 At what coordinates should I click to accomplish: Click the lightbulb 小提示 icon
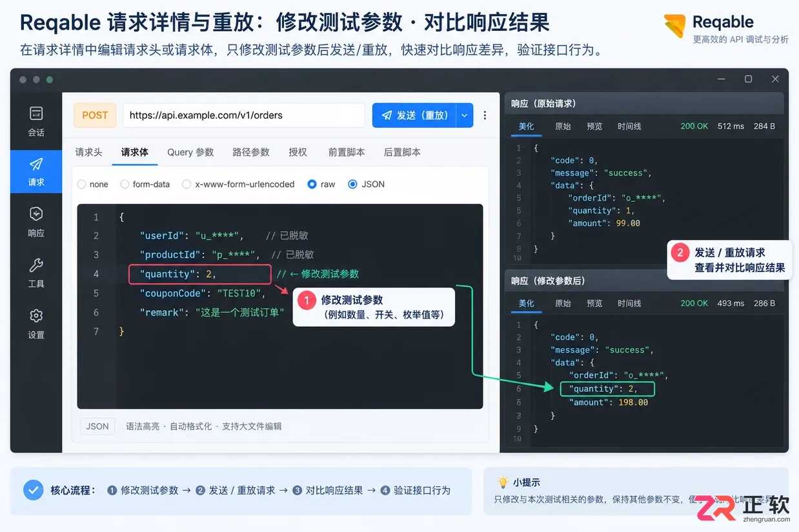click(503, 482)
